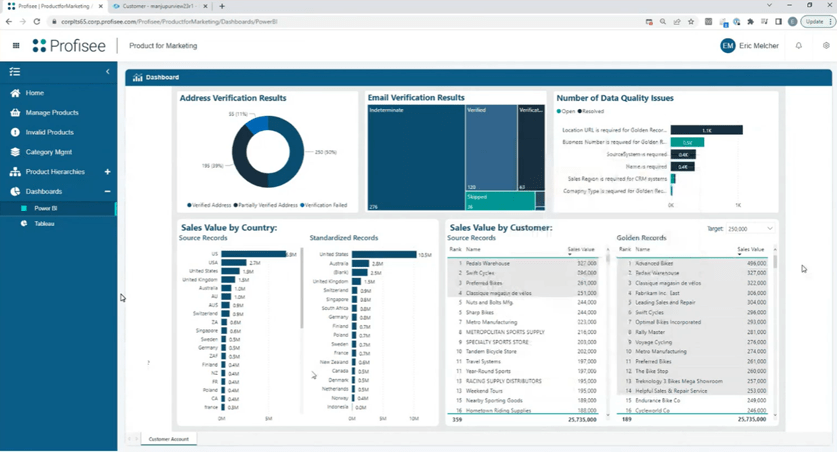Image resolution: width=837 pixels, height=452 pixels.
Task: Select the Skipped treemap block
Action: 500,201
